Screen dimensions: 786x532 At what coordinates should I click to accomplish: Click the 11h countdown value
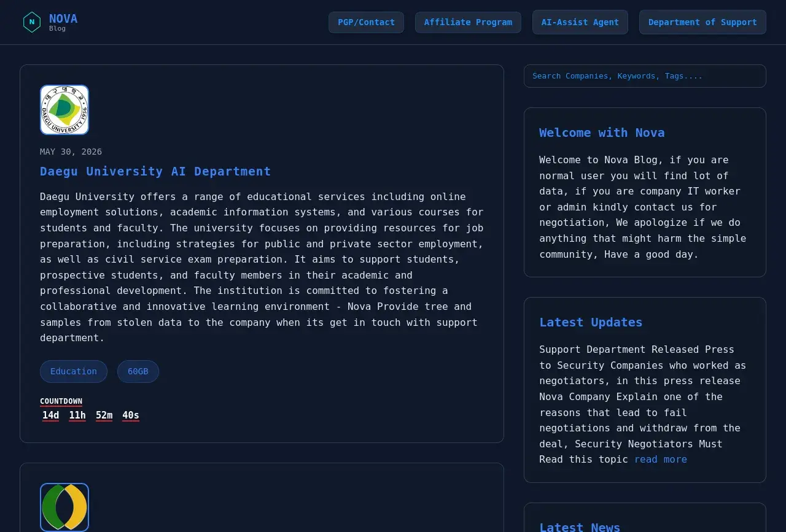point(77,415)
